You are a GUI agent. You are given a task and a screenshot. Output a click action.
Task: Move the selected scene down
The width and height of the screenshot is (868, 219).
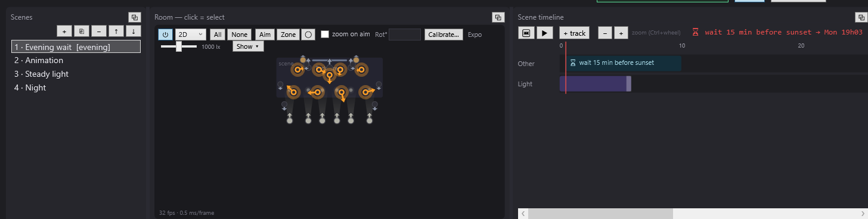click(x=134, y=31)
